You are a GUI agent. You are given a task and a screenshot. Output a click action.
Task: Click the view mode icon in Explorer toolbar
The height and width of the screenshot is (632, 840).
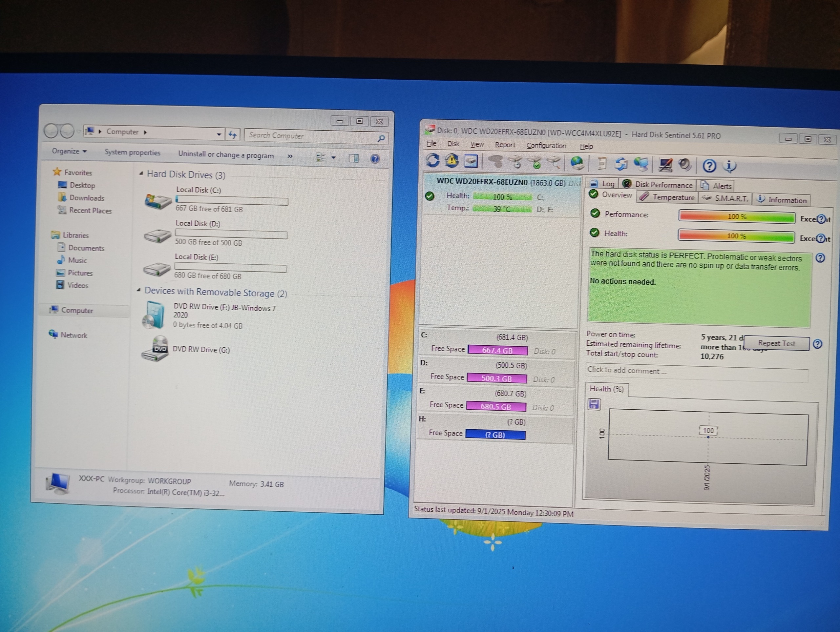[x=321, y=157]
